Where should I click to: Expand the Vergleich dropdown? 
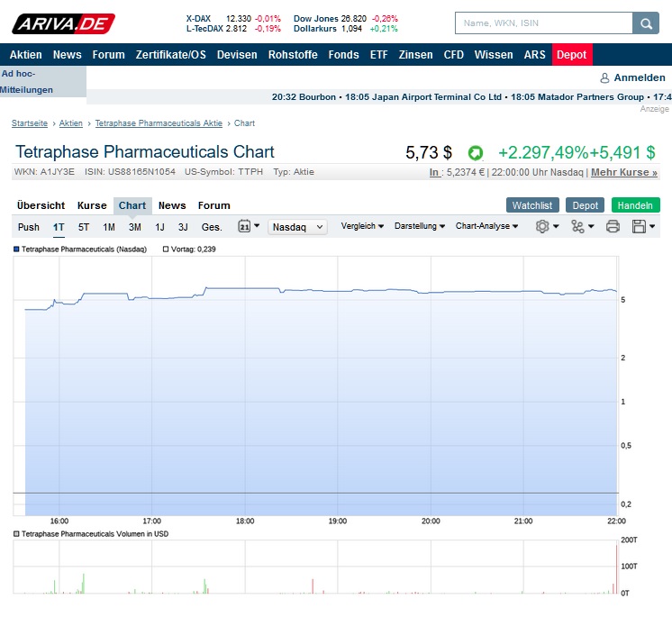pyautogui.click(x=362, y=226)
